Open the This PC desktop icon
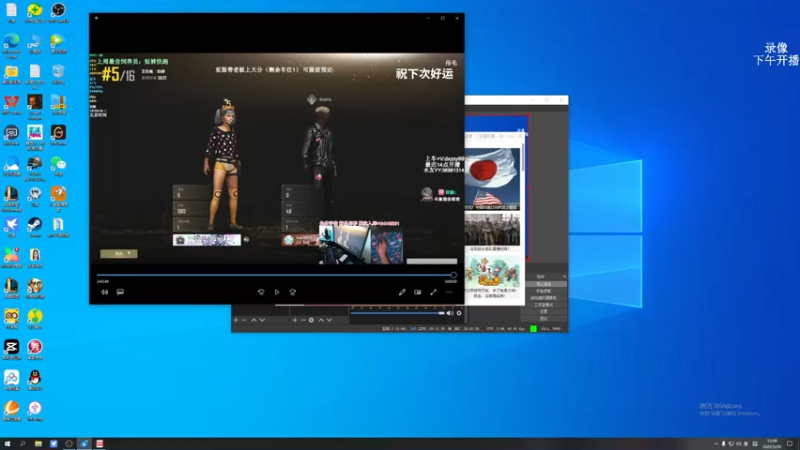This screenshot has height=450, width=800. tap(35, 43)
